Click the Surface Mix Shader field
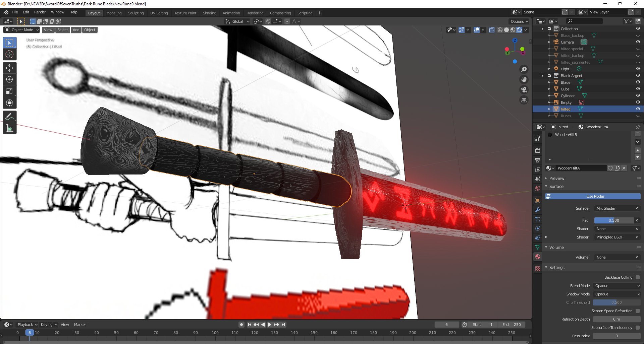Image resolution: width=644 pixels, height=344 pixels. pyautogui.click(x=617, y=208)
